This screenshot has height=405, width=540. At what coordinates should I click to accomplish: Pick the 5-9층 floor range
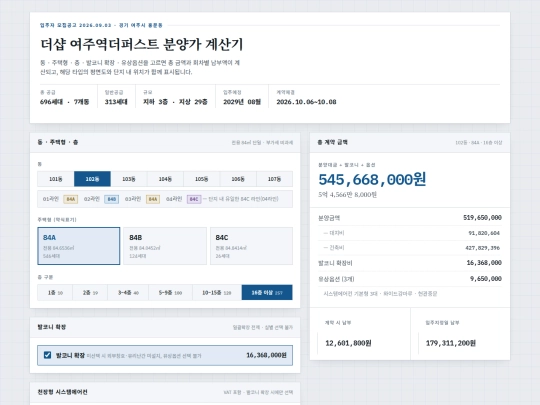pyautogui.click(x=170, y=293)
